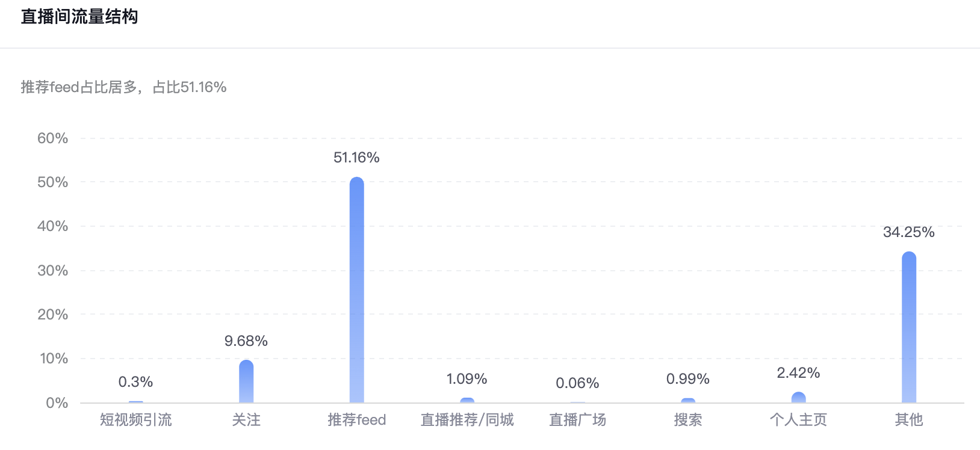The width and height of the screenshot is (980, 450).
Task: Click the 直播广场 bar at 0.06%
Action: pos(578,402)
